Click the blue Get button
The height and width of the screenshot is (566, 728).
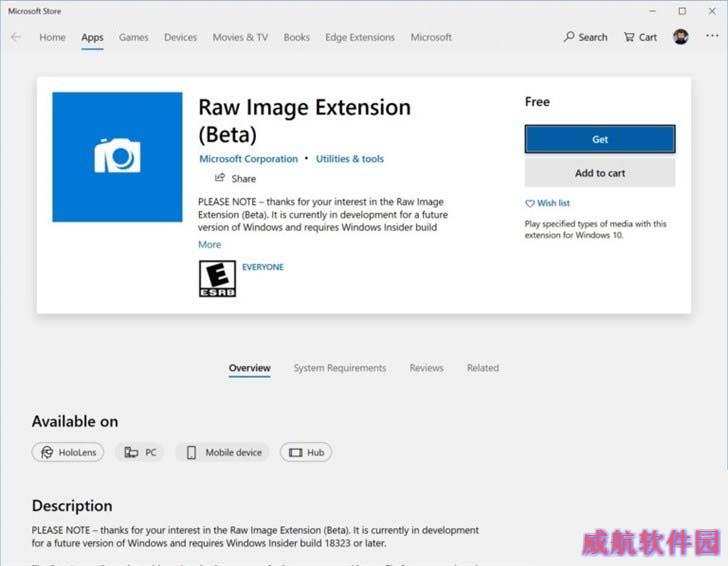[x=600, y=139]
